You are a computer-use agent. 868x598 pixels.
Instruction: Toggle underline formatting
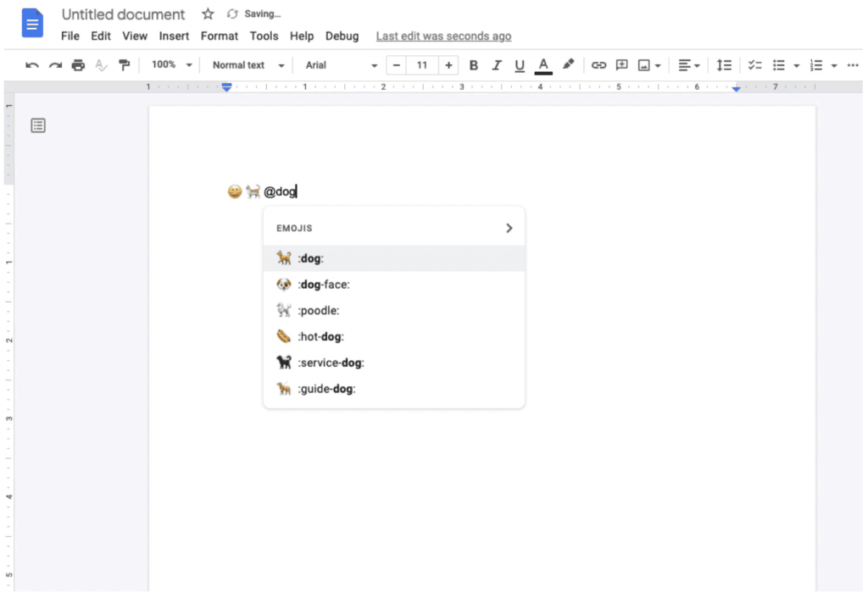520,64
